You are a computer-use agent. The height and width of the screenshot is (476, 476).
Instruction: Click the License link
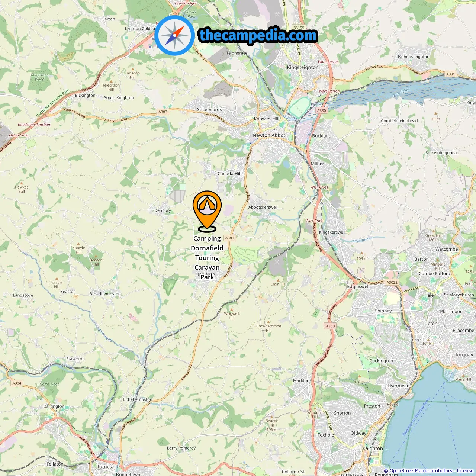tap(465, 471)
